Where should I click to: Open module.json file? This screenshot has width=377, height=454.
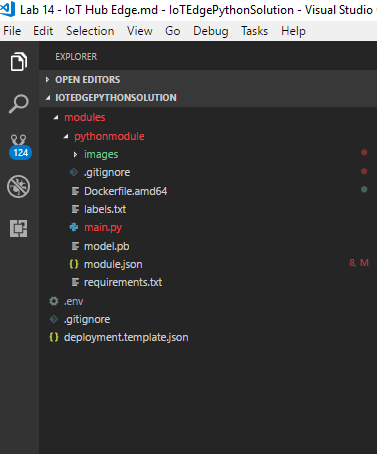tap(113, 264)
